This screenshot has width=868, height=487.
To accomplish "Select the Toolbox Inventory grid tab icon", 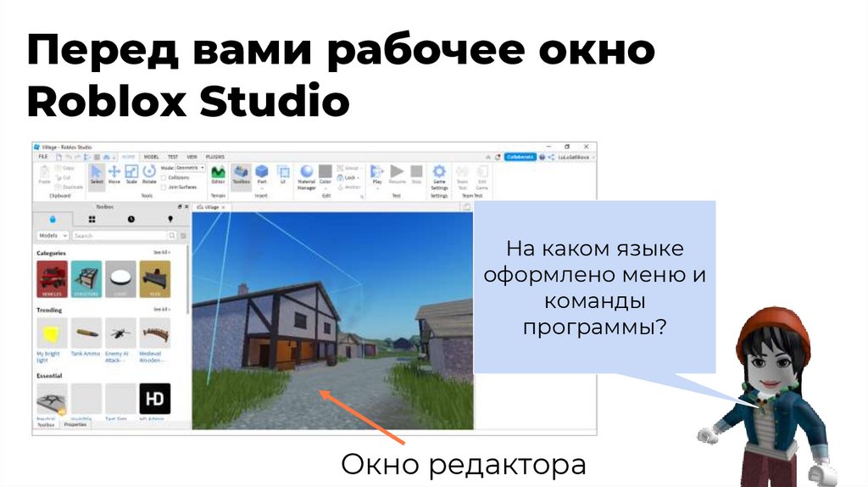I will tap(92, 220).
